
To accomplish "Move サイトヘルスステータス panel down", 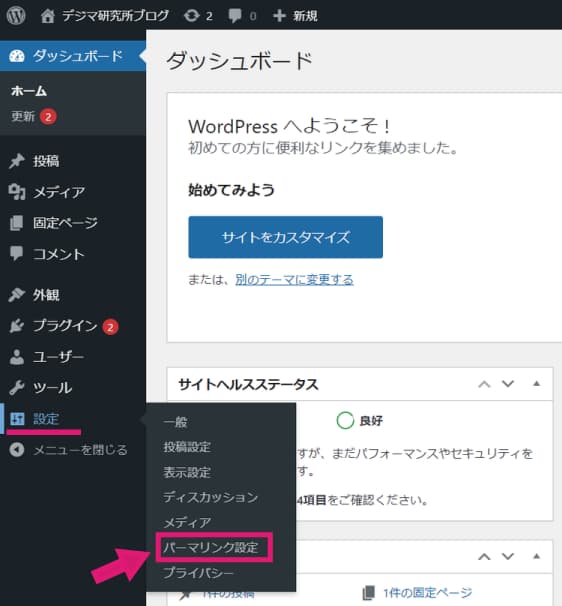I will tap(508, 384).
